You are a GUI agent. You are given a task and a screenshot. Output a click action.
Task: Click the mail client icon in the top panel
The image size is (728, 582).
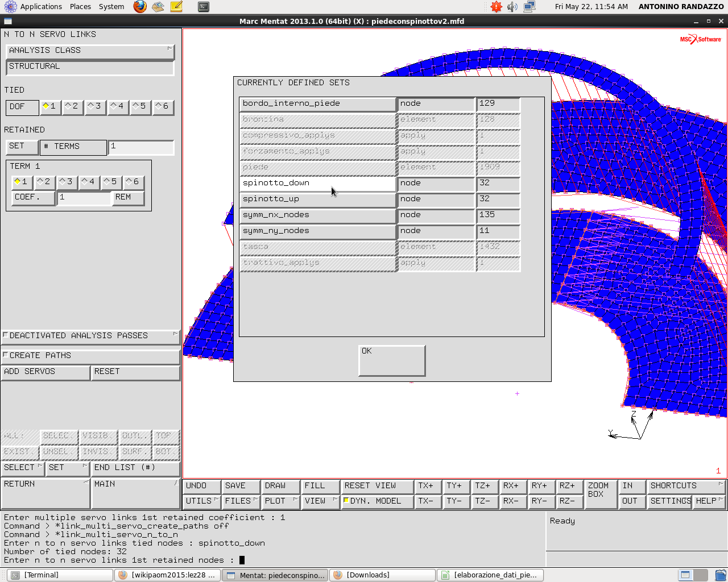coord(158,7)
